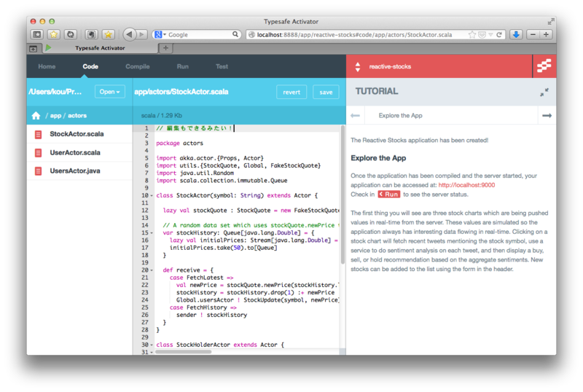Viewport: 583px width, 392px height.
Task: Click the editor vertical scrollbar
Action: (343, 195)
